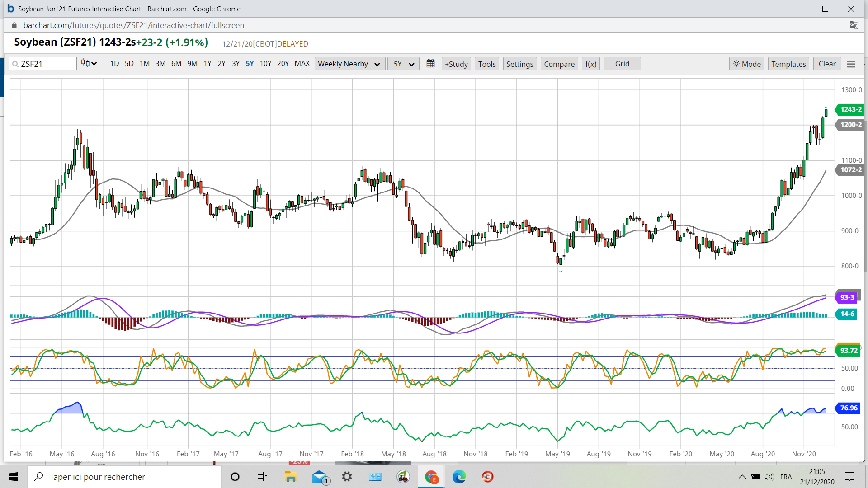Viewport: 868px width, 488px height.
Task: Click the +Study button
Action: (x=456, y=64)
